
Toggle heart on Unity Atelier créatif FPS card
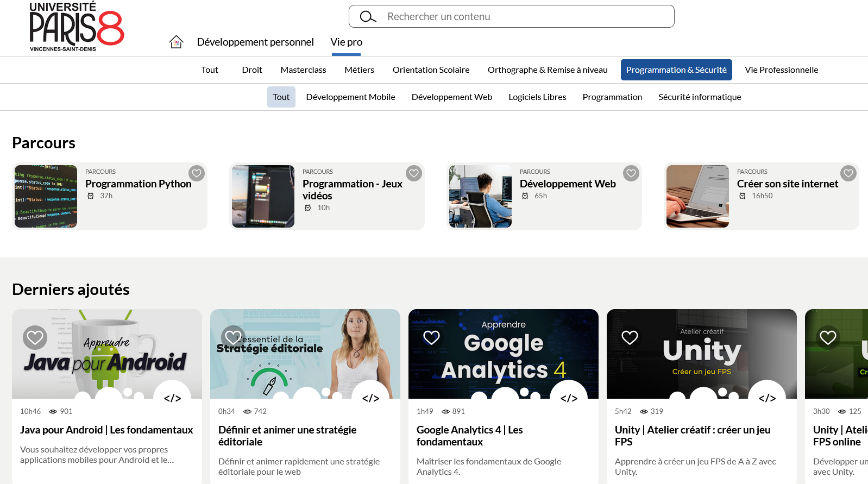point(630,337)
